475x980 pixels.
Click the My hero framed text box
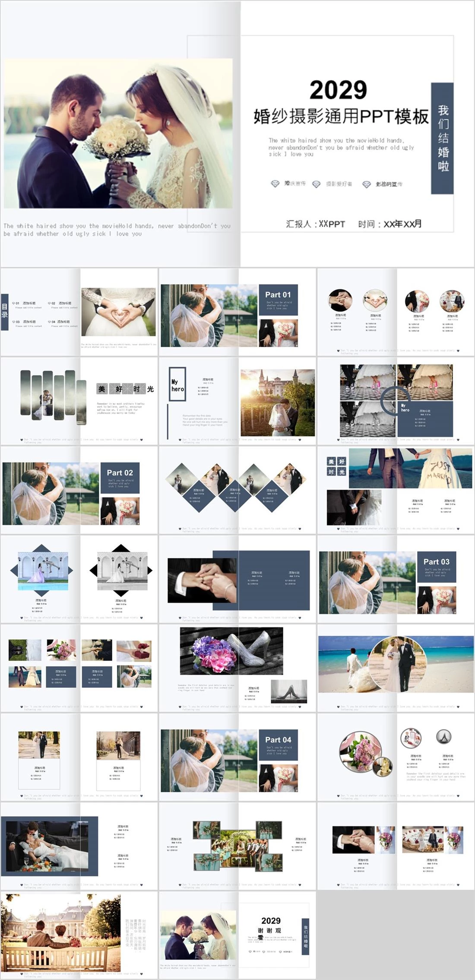coord(177,384)
